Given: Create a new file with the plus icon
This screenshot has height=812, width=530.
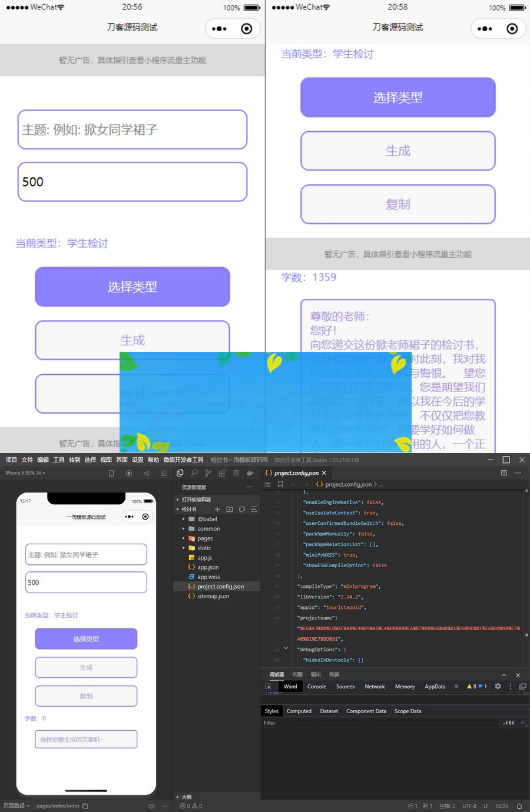Looking at the screenshot, I should point(217,509).
